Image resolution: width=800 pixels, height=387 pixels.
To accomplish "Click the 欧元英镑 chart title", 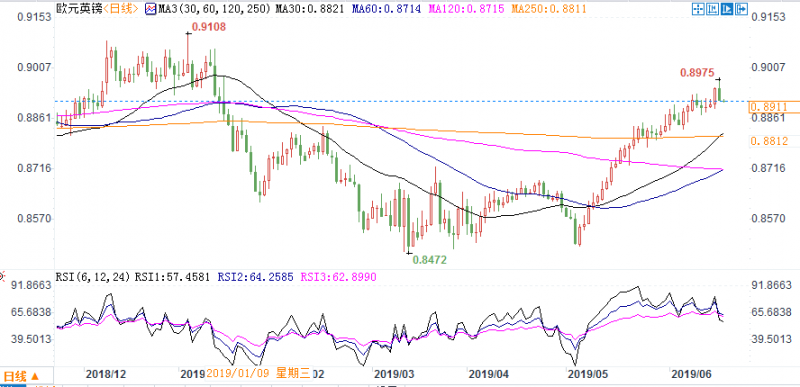I will point(78,9).
